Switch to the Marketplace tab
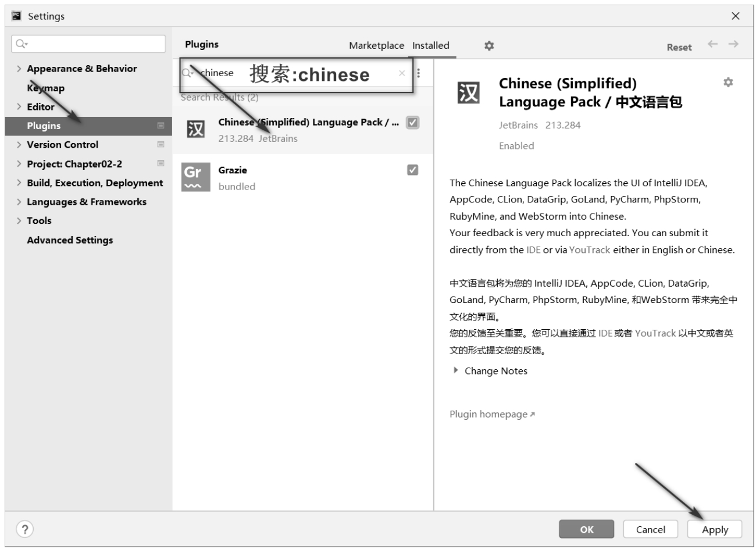The image size is (756, 549). pos(376,45)
